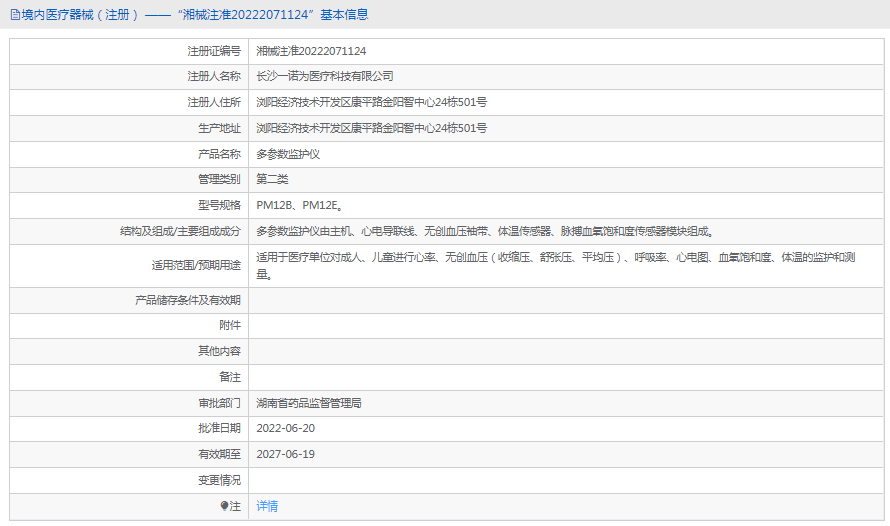Click the 注册人名称 label
The height and width of the screenshot is (526, 890).
214,76
